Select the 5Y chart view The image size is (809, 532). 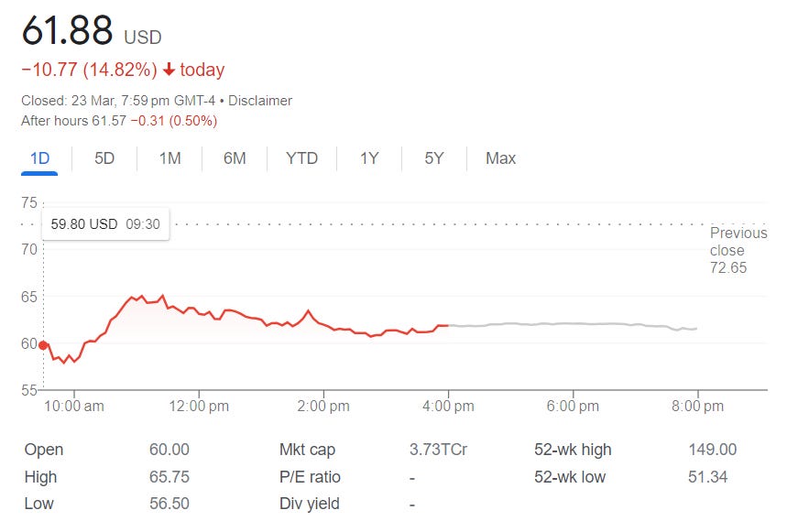432,158
